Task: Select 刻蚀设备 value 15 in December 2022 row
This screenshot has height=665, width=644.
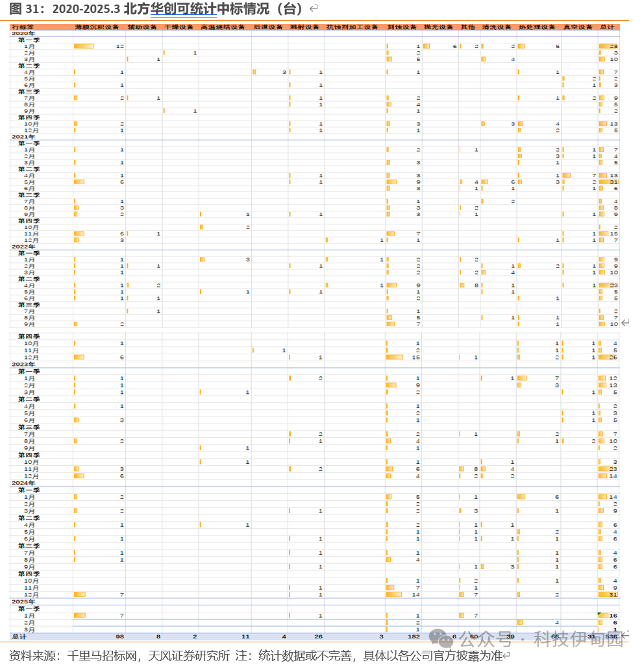Action: click(415, 357)
